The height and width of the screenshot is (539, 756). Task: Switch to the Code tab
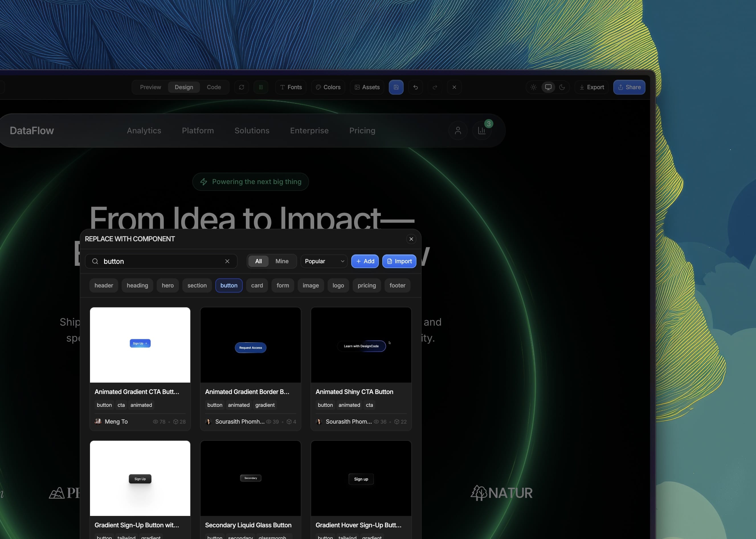click(x=214, y=87)
